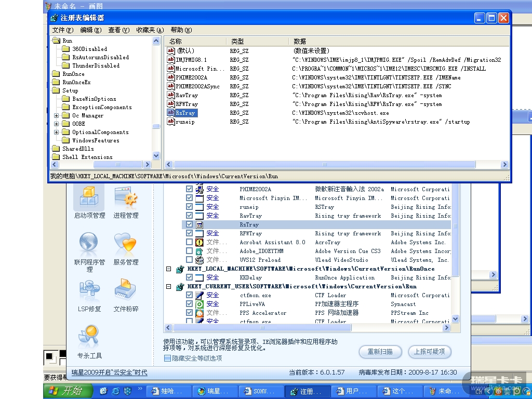Select the ThunderDisabled registry key
This screenshot has width=532, height=399.
pyautogui.click(x=96, y=65)
